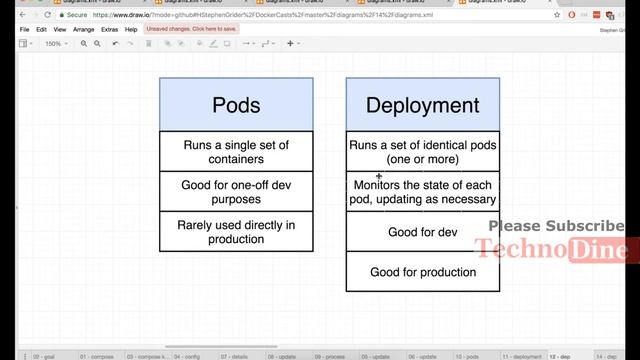Viewport: 640px width, 360px height.
Task: Switch to the 11 - deployment page tab
Action: point(522,356)
